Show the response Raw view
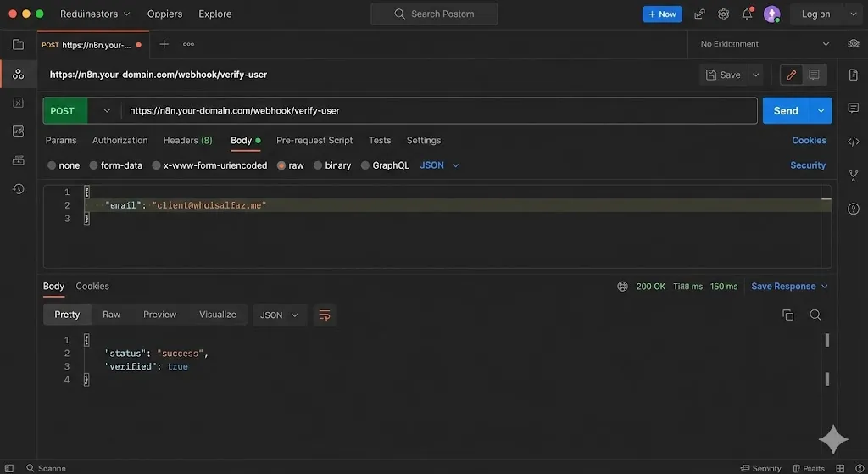The image size is (868, 474). (x=111, y=315)
